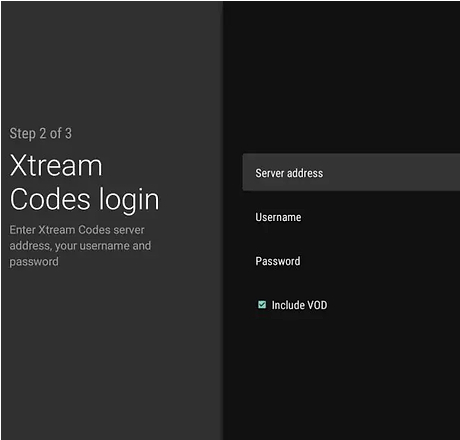Screen dimensions: 460x440
Task: Toggle the Include VOD checkbox
Action: 262,305
